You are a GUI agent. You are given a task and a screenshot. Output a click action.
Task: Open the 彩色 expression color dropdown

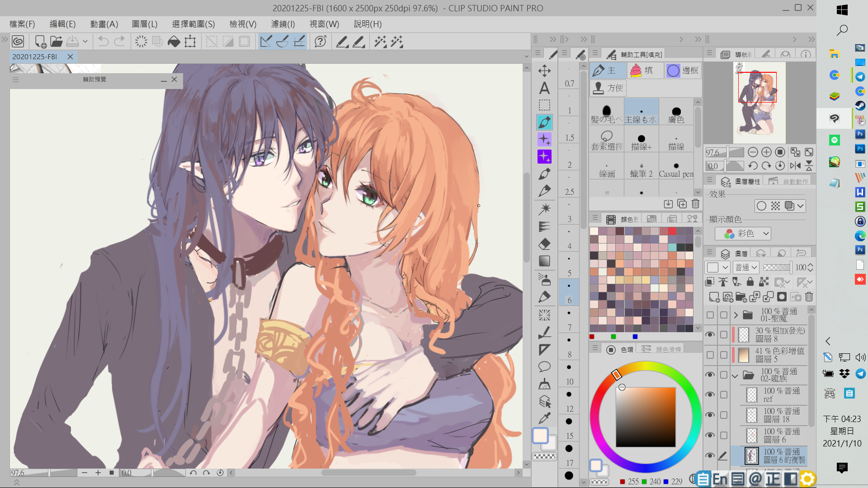pyautogui.click(x=743, y=234)
